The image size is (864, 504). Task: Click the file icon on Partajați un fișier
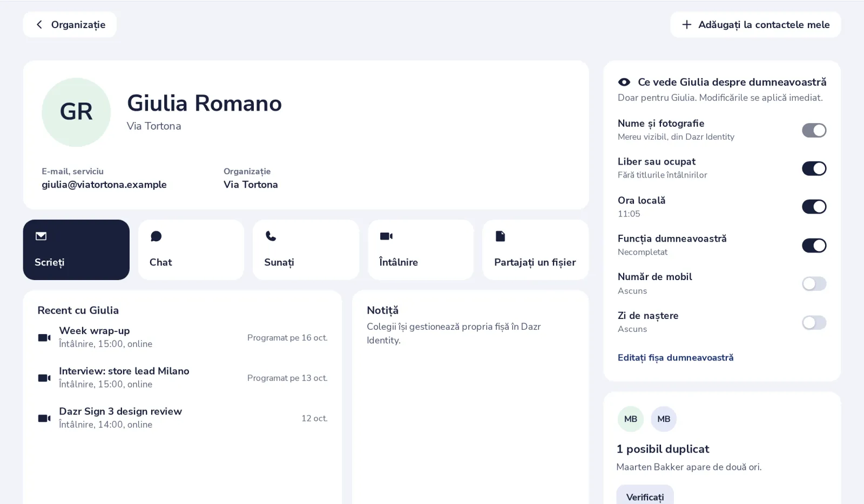[501, 236]
